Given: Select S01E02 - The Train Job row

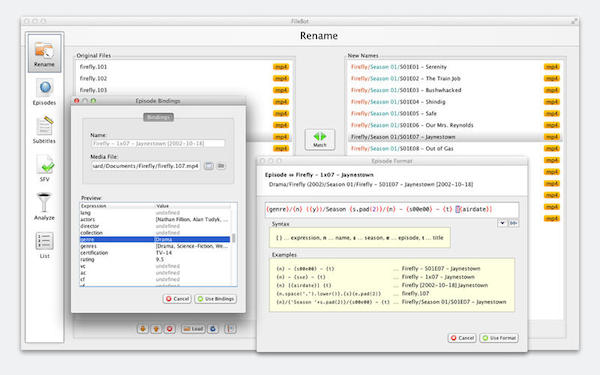Looking at the screenshot, I should 455,78.
